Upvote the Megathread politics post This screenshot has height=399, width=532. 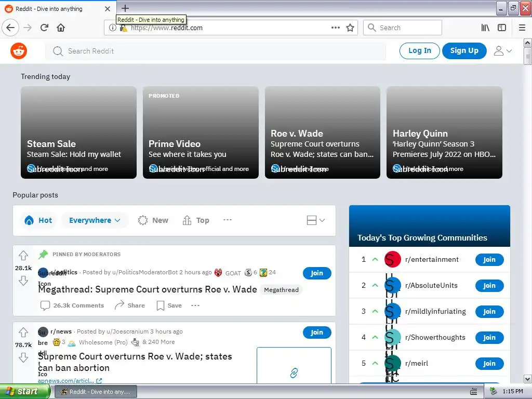point(23,255)
